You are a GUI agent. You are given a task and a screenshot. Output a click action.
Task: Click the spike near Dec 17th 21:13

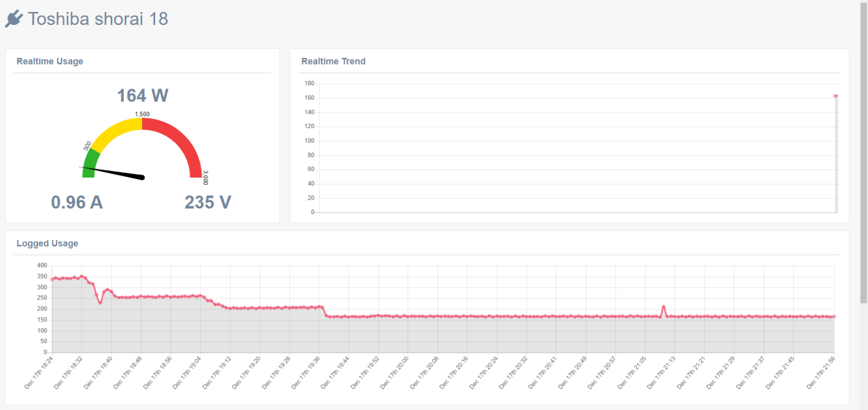[x=663, y=307]
